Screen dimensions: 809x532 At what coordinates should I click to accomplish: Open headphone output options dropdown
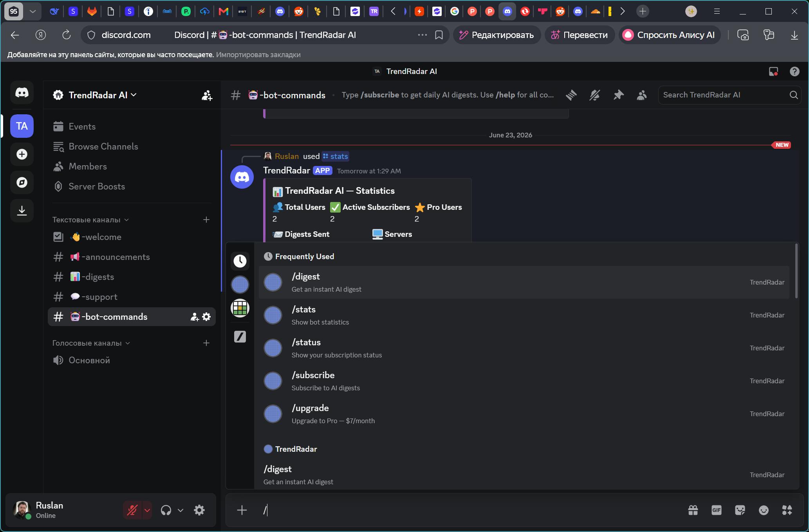point(181,510)
